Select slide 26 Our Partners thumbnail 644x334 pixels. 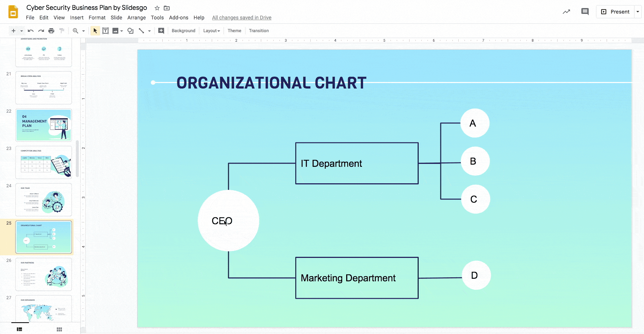pyautogui.click(x=44, y=274)
